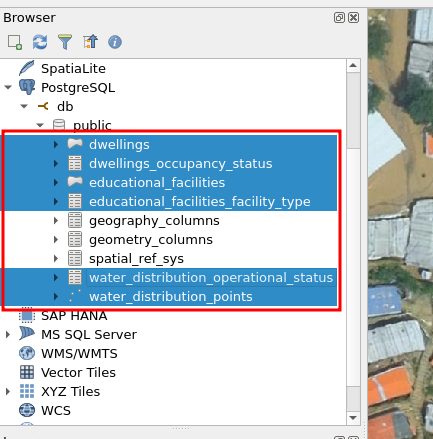Viewport: 433px width, 439px height.
Task: Select the geometry_columns table
Action: pos(151,240)
